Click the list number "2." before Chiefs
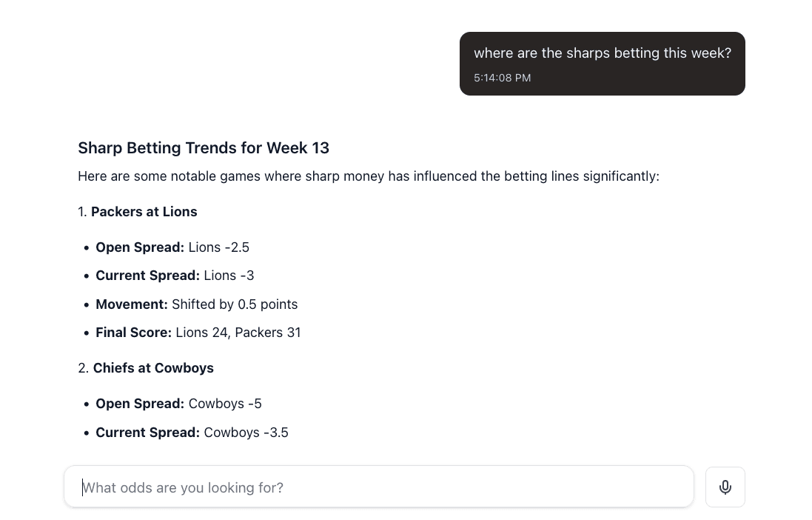Viewport: 812px width, 520px height. pyautogui.click(x=83, y=368)
